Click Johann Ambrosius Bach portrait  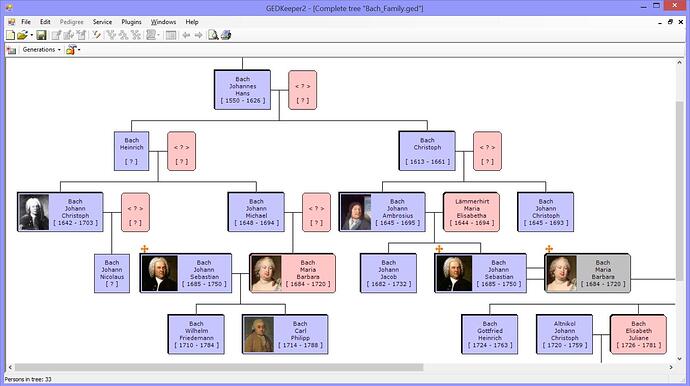[x=356, y=212]
